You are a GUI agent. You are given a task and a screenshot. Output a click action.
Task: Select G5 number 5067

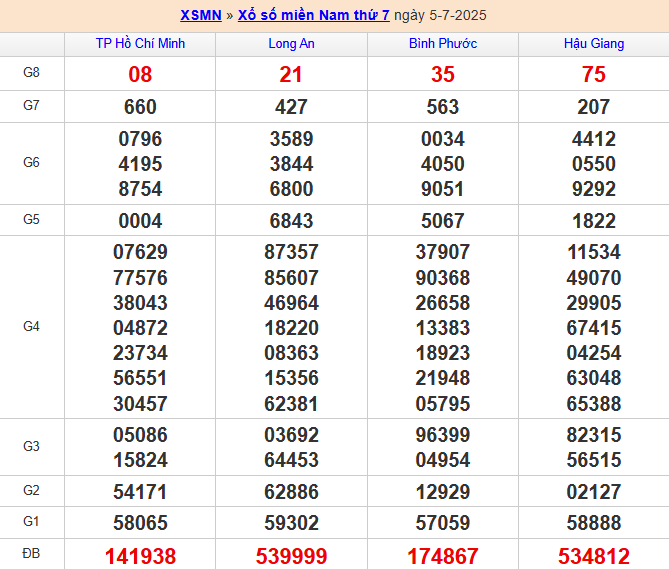(442, 221)
